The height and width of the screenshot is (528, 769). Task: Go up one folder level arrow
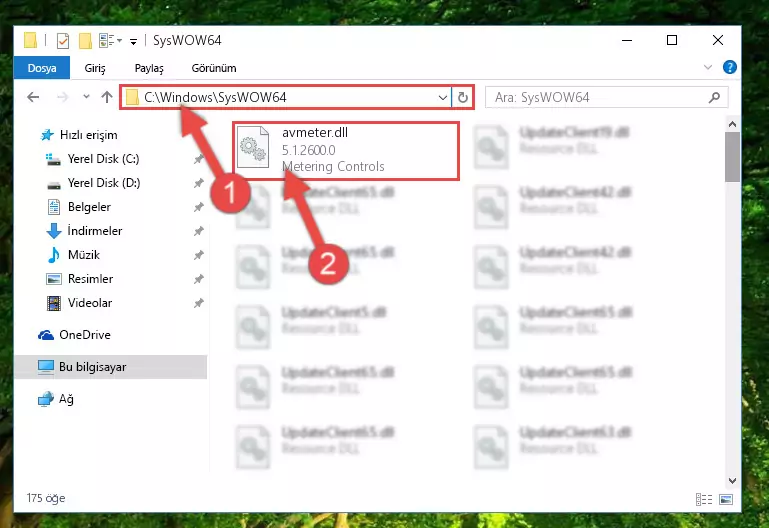tap(107, 97)
